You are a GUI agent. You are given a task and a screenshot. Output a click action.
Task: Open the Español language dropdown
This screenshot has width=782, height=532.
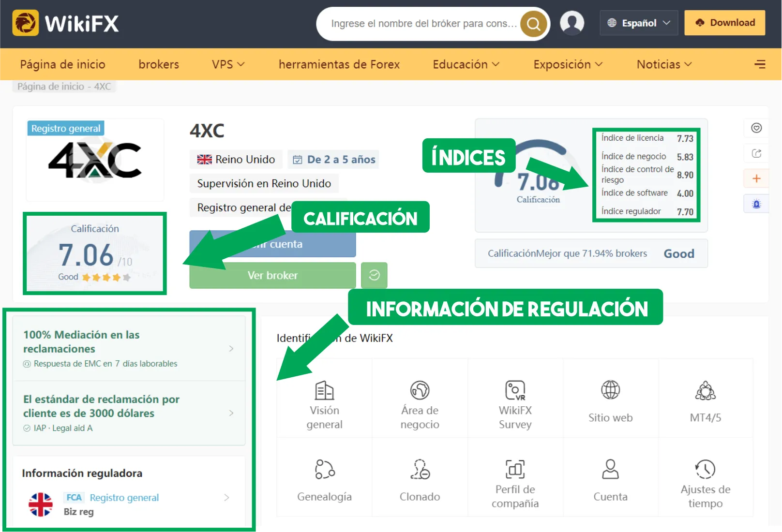coord(639,23)
